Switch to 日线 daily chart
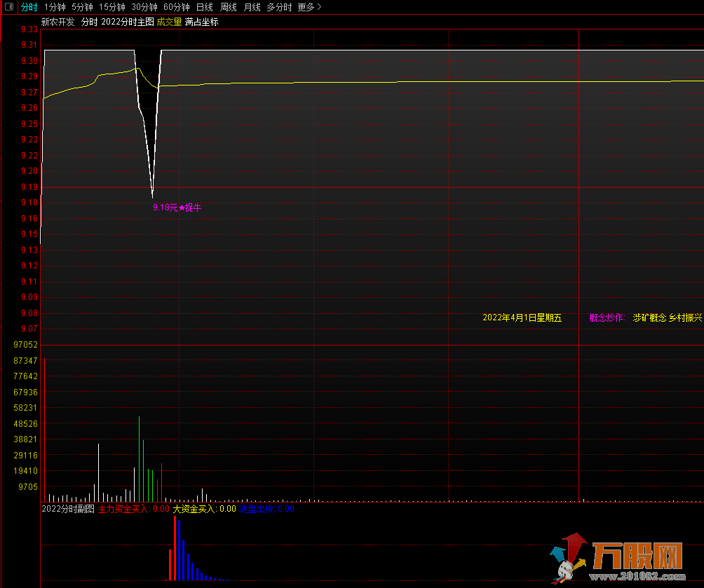Screen dimensions: 704x588 point(205,7)
